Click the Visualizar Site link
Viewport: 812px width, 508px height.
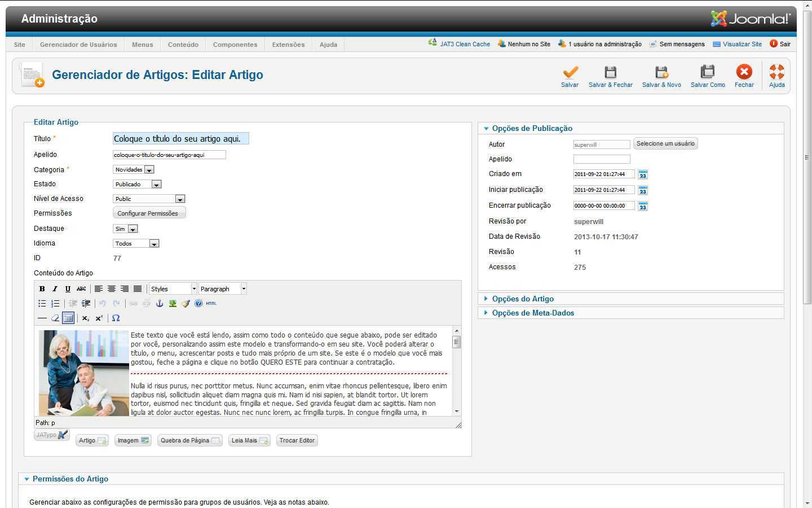[742, 44]
